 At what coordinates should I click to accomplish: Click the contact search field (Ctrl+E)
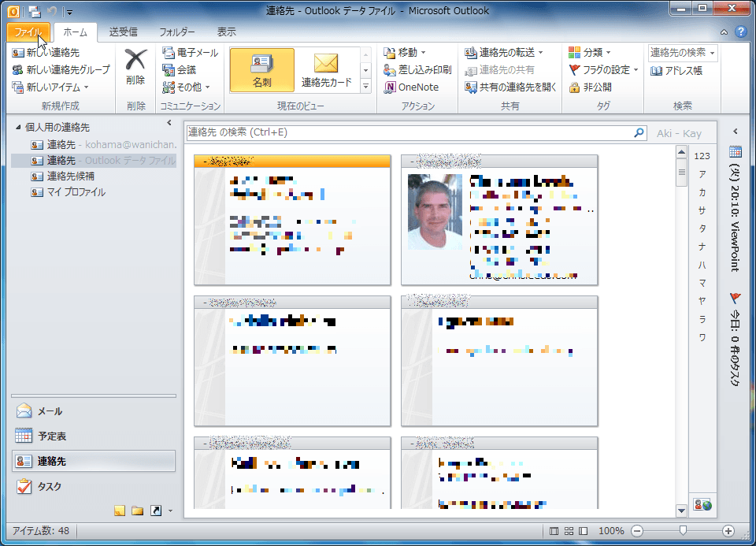409,132
